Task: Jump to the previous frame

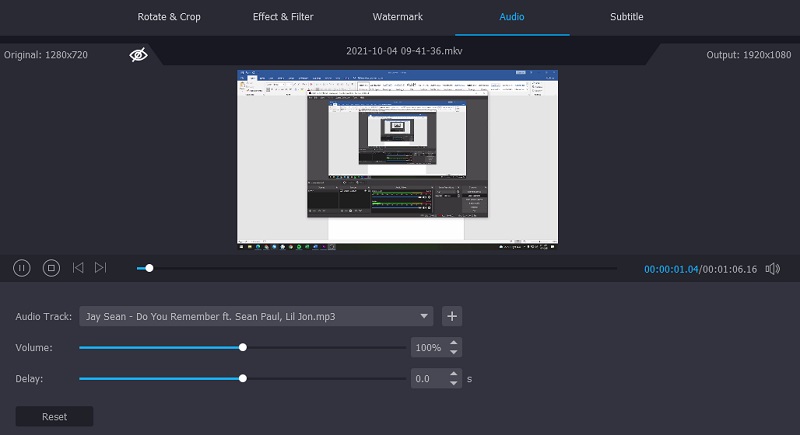Action: pos(78,268)
